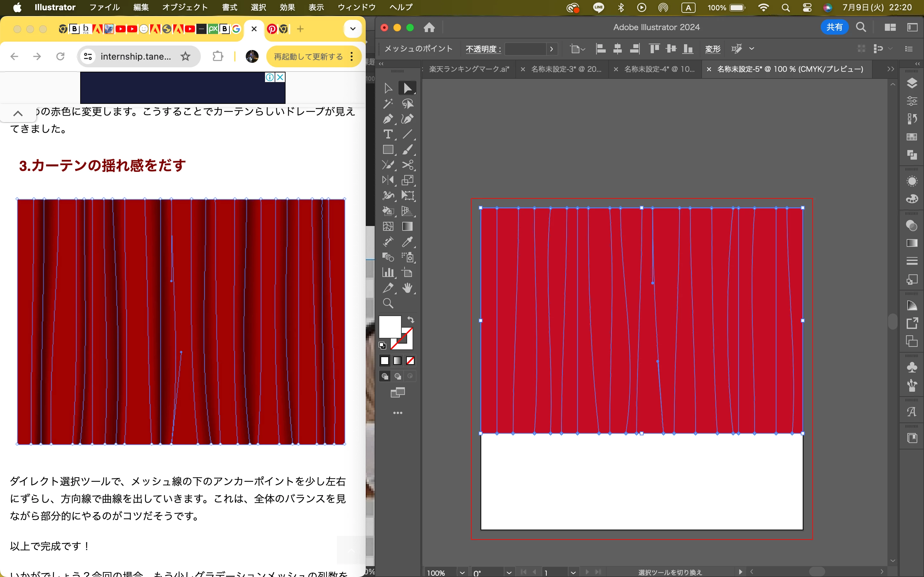Image resolution: width=924 pixels, height=577 pixels.
Task: Select the Gradient tool
Action: 407,226
